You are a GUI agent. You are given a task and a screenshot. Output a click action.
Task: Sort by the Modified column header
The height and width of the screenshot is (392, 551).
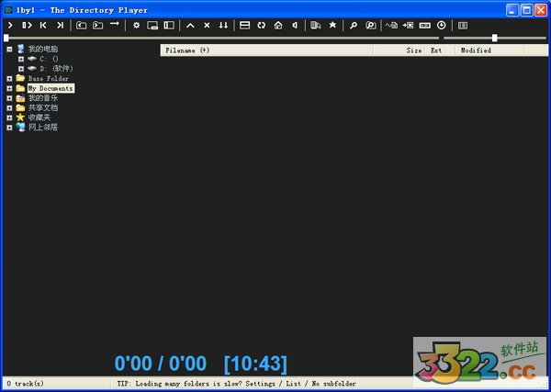pyautogui.click(x=489, y=50)
